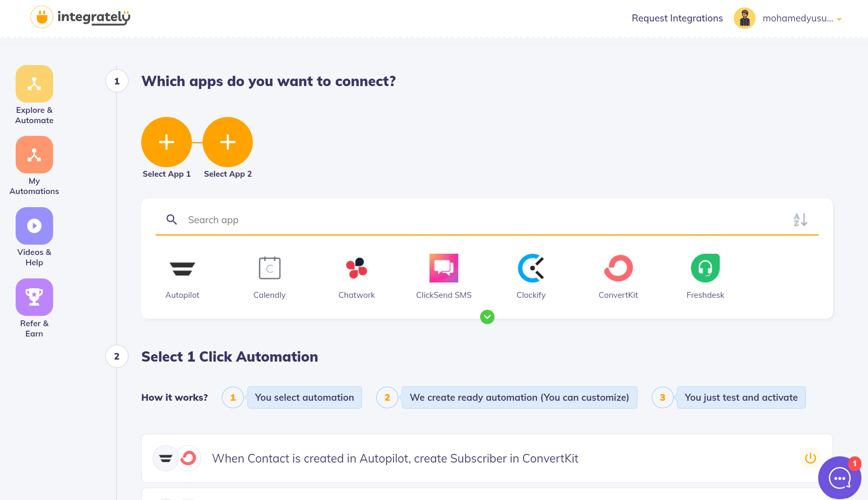Toggle the Autopilot to ConvertKit automation power button

pos(810,458)
